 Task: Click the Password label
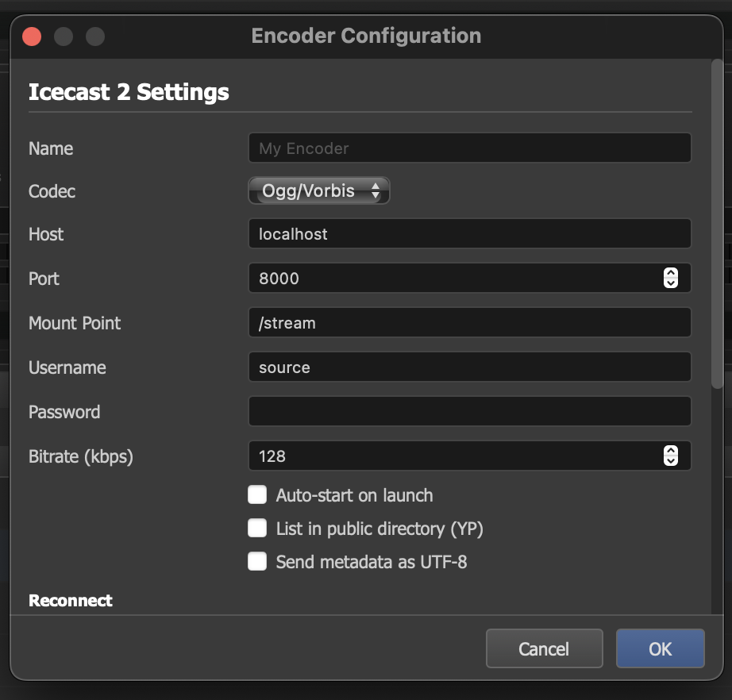[64, 412]
